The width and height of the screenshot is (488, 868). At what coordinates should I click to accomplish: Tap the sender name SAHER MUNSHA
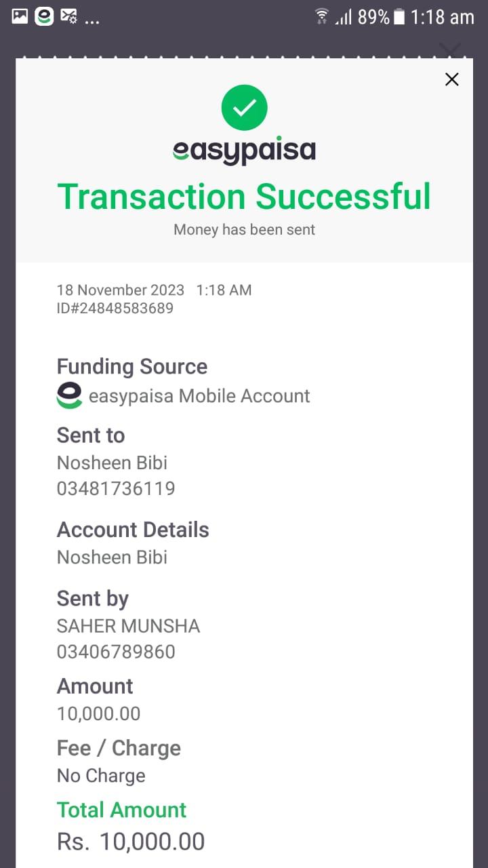tap(128, 626)
